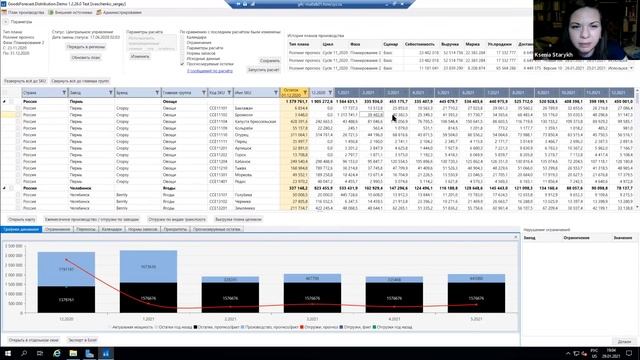The width and height of the screenshot is (640, 360).
Task: Toggle Остатки, прогноз/факт black legend swatch
Action: (196, 327)
